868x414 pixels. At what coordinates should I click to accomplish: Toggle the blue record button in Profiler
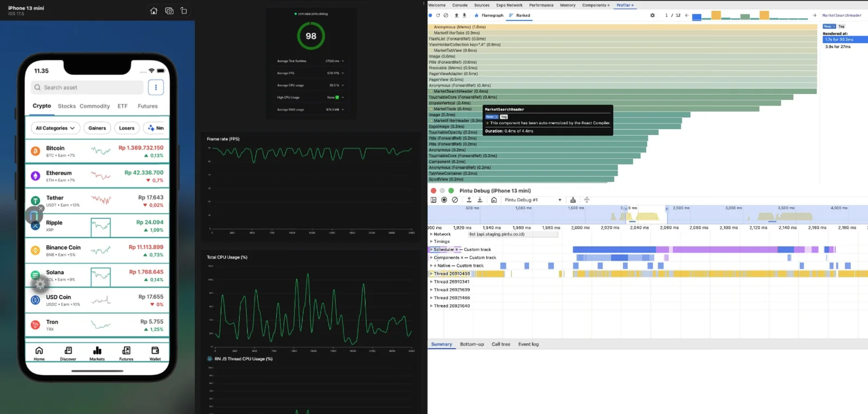point(431,15)
